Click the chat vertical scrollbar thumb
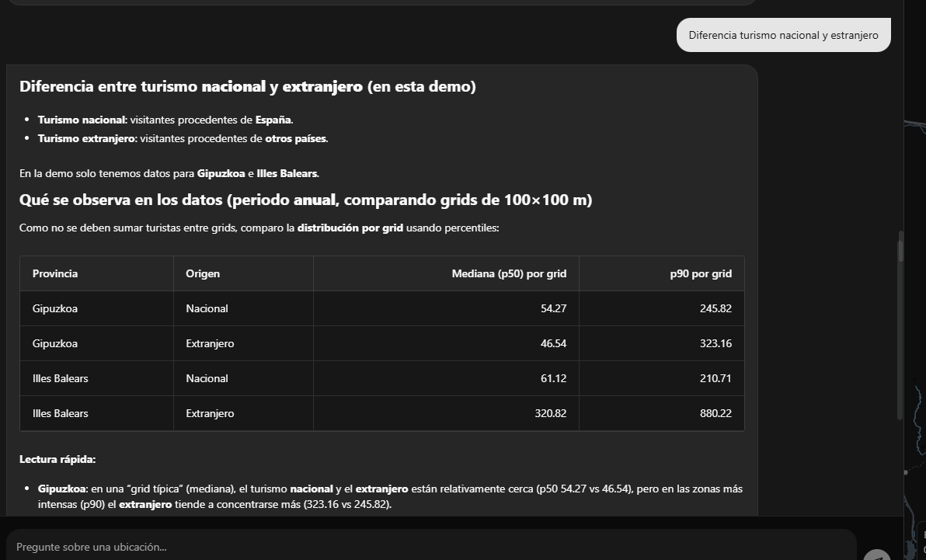This screenshot has height=560, width=926. tap(900, 250)
